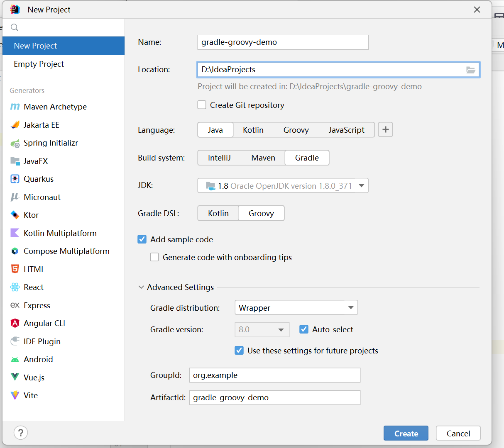
Task: Select New Project in sidebar
Action: point(63,46)
